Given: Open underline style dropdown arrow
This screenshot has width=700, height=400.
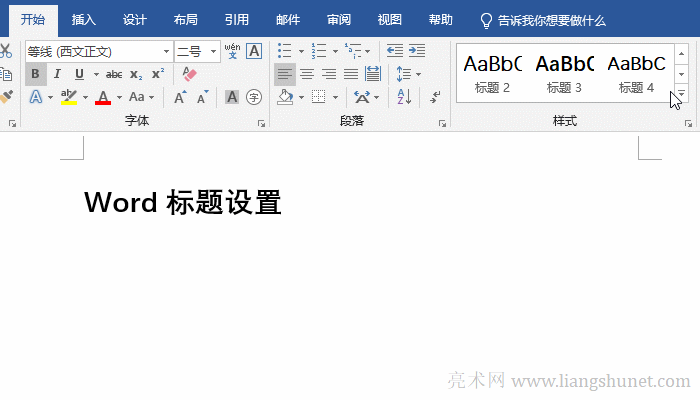Looking at the screenshot, I should [96, 75].
